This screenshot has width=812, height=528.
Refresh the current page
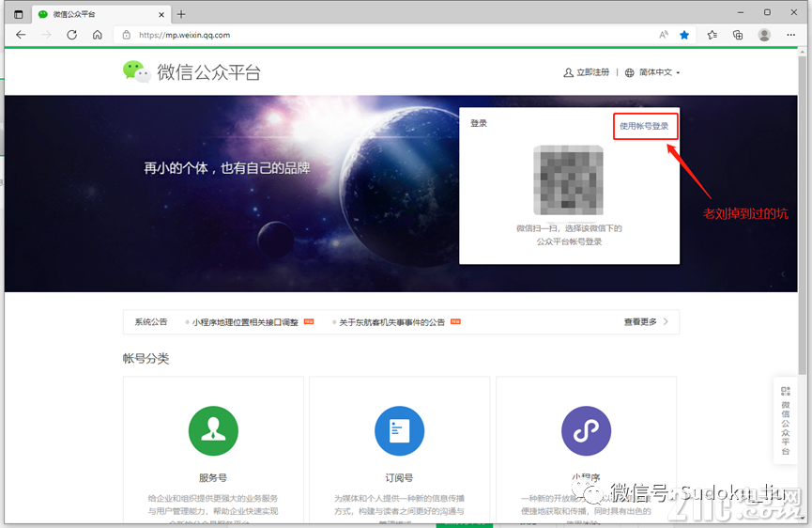(x=72, y=35)
